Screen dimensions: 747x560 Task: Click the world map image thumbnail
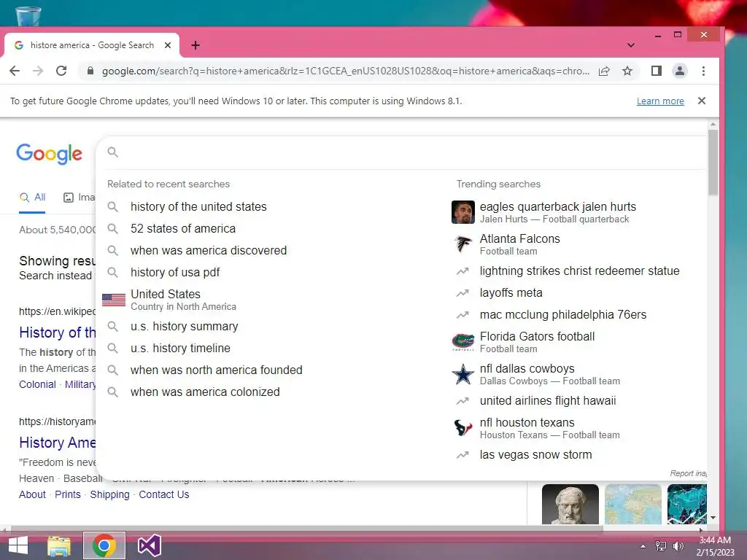coord(633,505)
